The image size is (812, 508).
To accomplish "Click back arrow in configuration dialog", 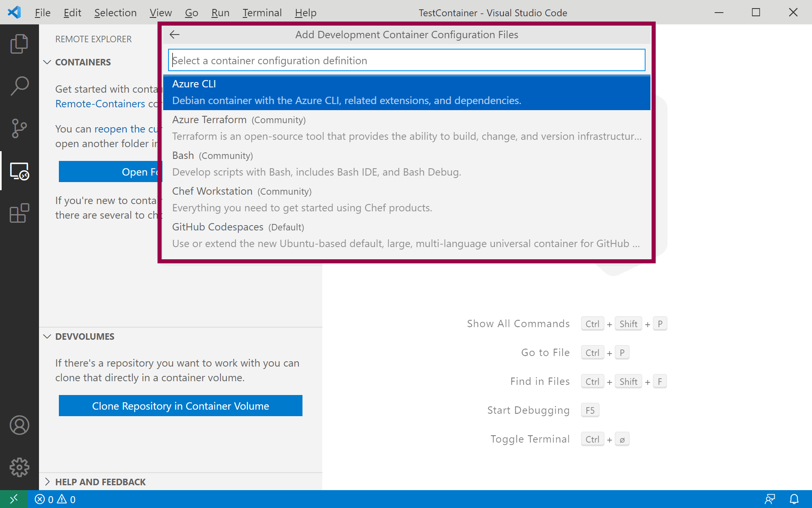I will pos(175,35).
